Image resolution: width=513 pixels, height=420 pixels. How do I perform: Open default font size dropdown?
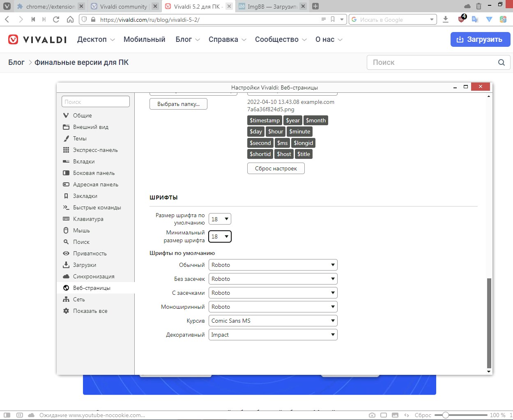pos(220,219)
